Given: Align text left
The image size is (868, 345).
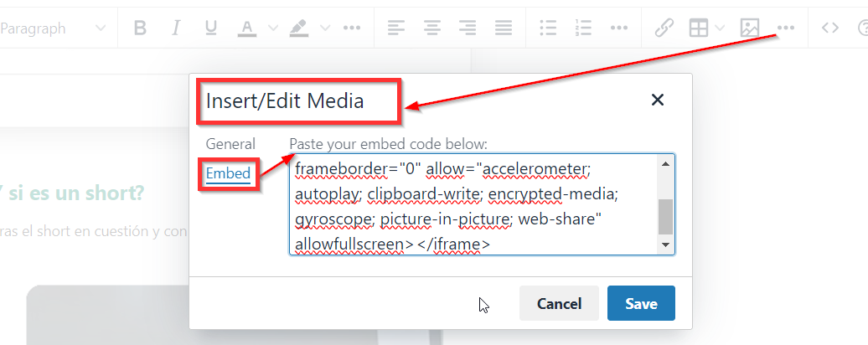Looking at the screenshot, I should pos(395,28).
